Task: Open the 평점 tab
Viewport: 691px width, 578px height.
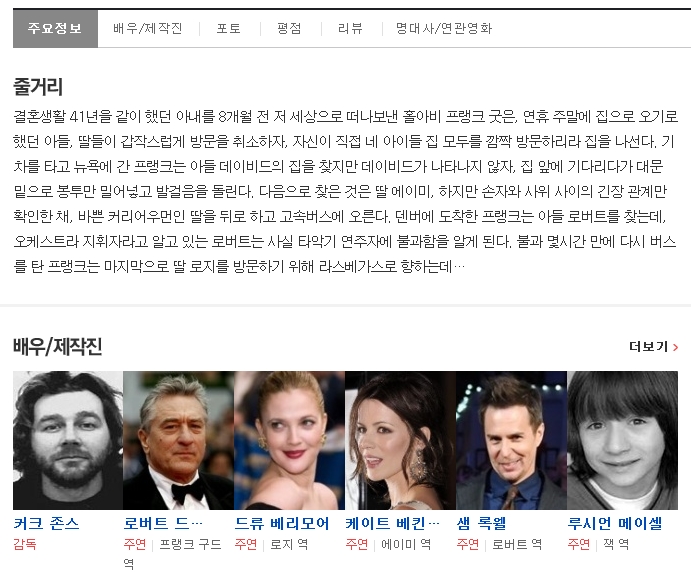Action: click(289, 29)
